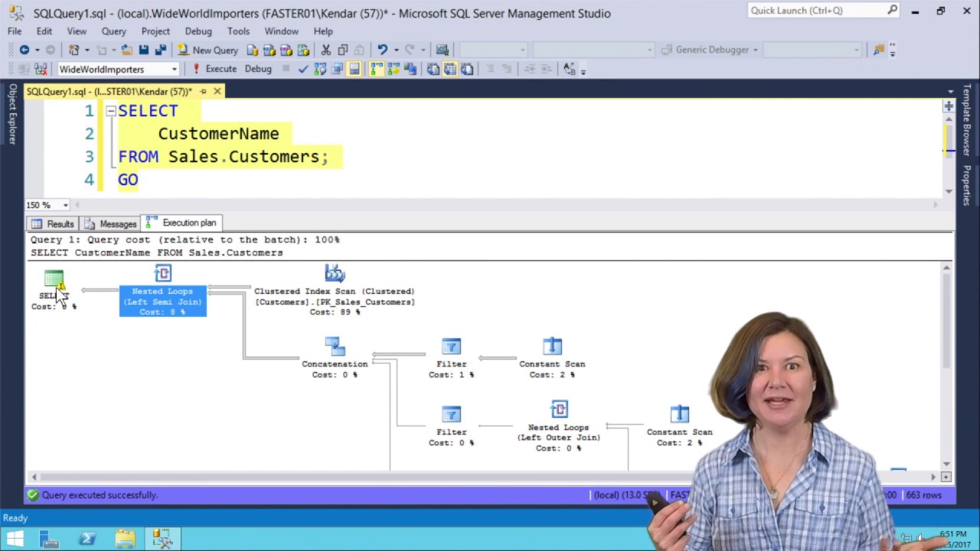Click the Database Engine Query icon
The height and width of the screenshot is (551, 980).
tap(252, 50)
